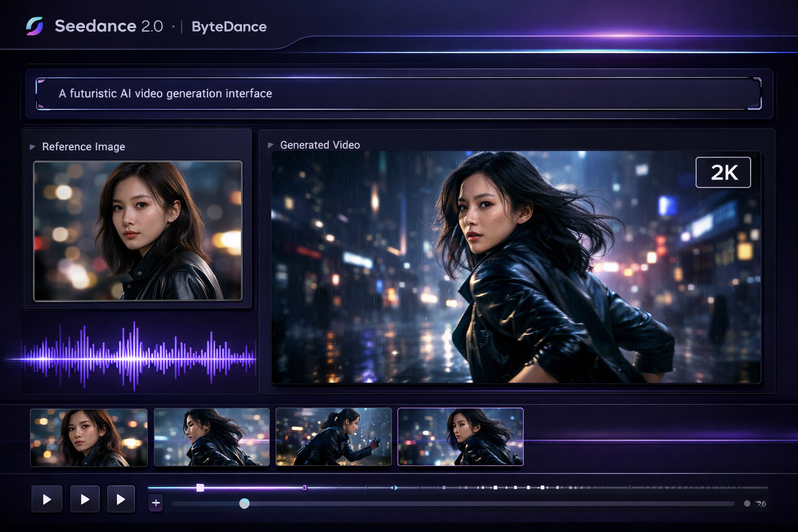Click the ByteDance brand label

click(229, 26)
